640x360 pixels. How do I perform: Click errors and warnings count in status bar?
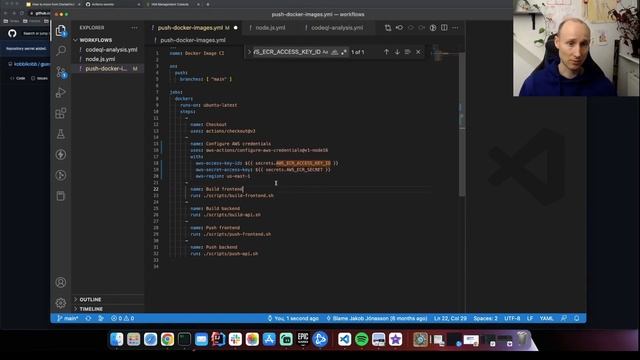[x=122, y=318]
